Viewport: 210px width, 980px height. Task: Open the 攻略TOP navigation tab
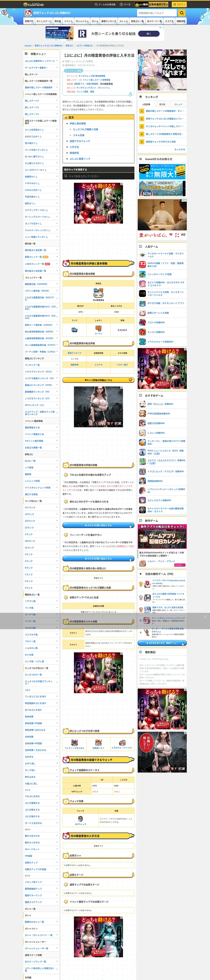[29, 21]
